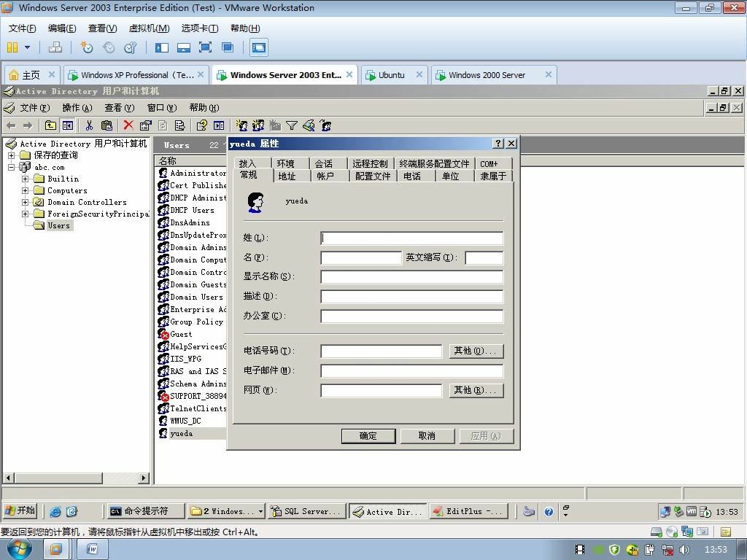Switch to the Windows 2000 Server VM tab
The height and width of the screenshot is (560, 747).
[x=494, y=75]
